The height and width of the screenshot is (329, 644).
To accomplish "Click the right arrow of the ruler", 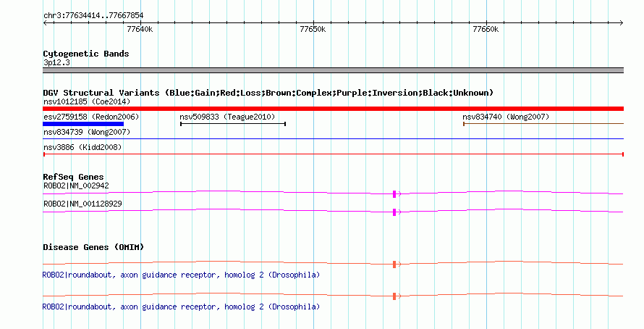I will (622, 23).
